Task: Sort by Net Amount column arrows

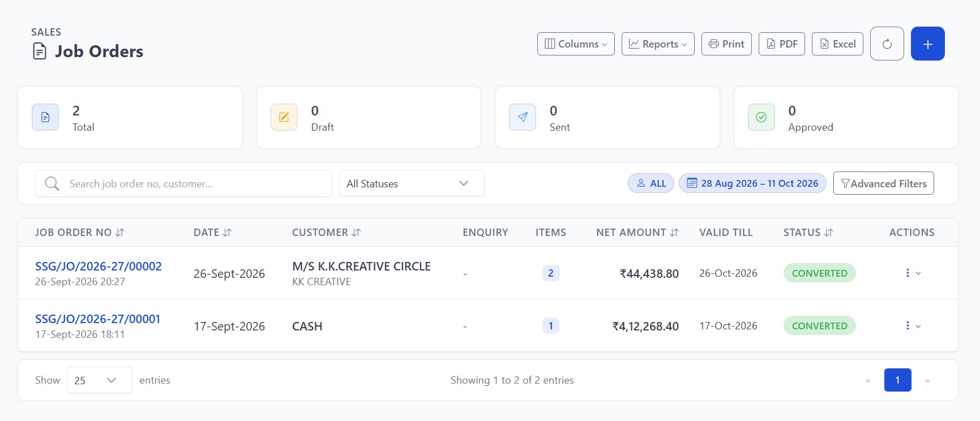Action: click(674, 233)
